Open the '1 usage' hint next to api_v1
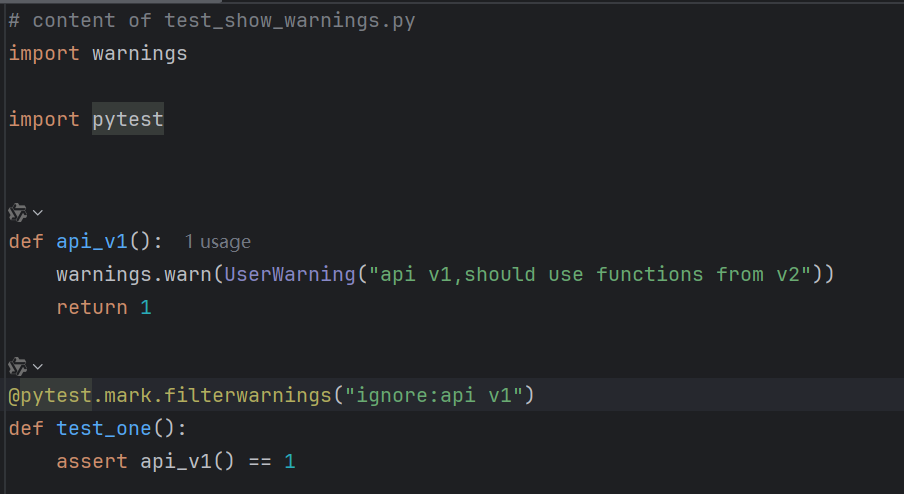This screenshot has width=904, height=494. click(x=217, y=242)
